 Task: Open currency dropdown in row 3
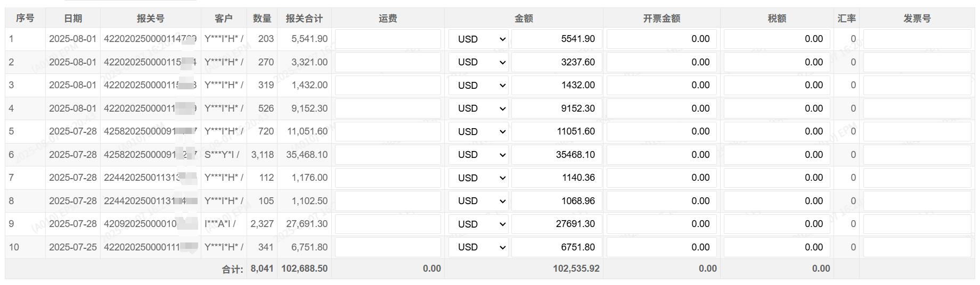[479, 86]
